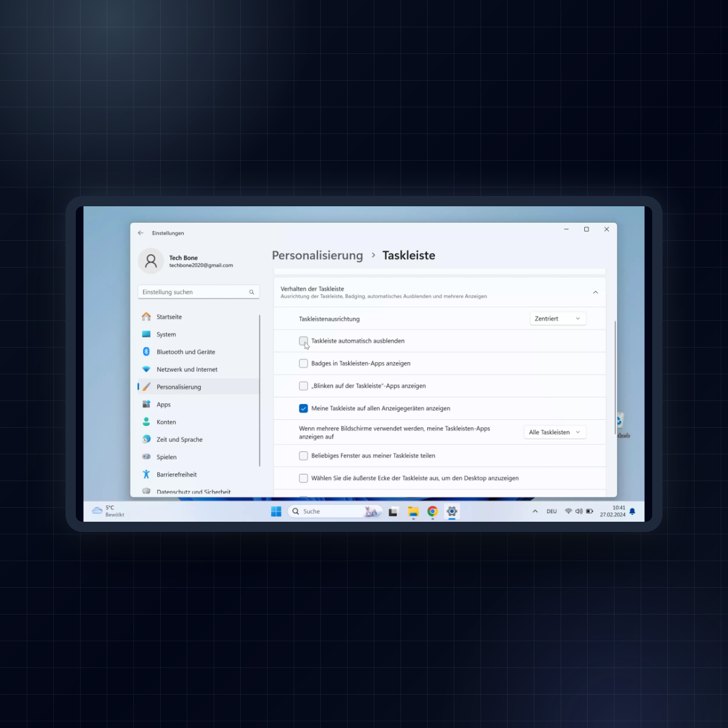Open the Taskleistenausrichtung Zentriert dropdown
The height and width of the screenshot is (728, 728).
tap(558, 318)
